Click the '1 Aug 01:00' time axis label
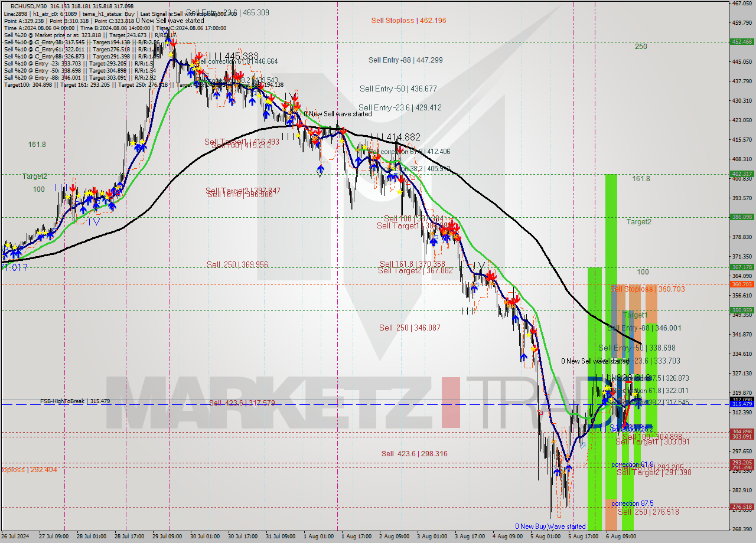756x543 pixels. [x=318, y=537]
